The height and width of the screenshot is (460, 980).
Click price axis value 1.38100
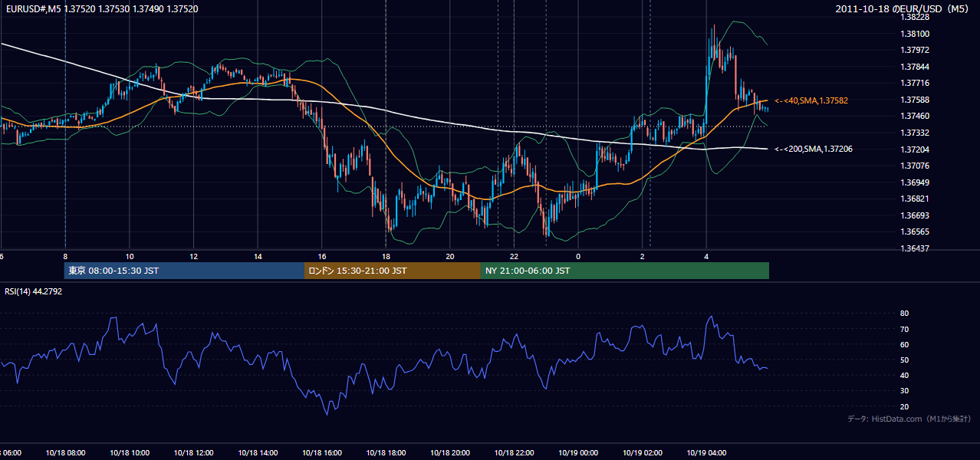[916, 34]
